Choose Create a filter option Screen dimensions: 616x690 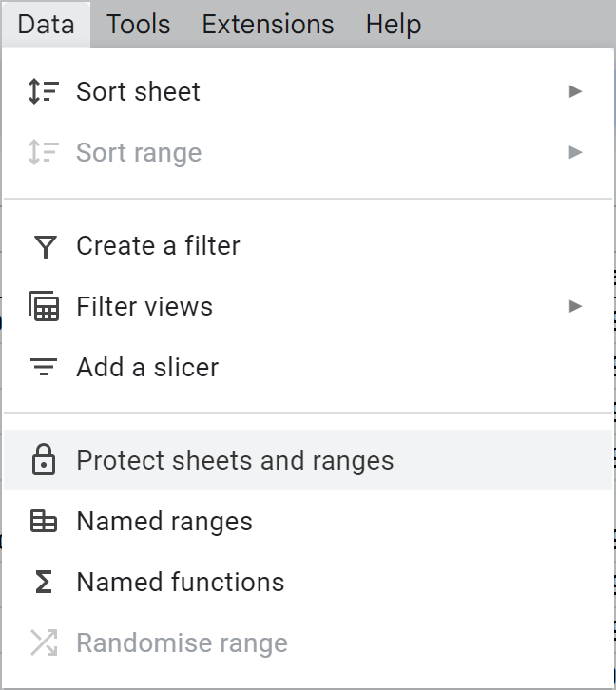point(308,245)
